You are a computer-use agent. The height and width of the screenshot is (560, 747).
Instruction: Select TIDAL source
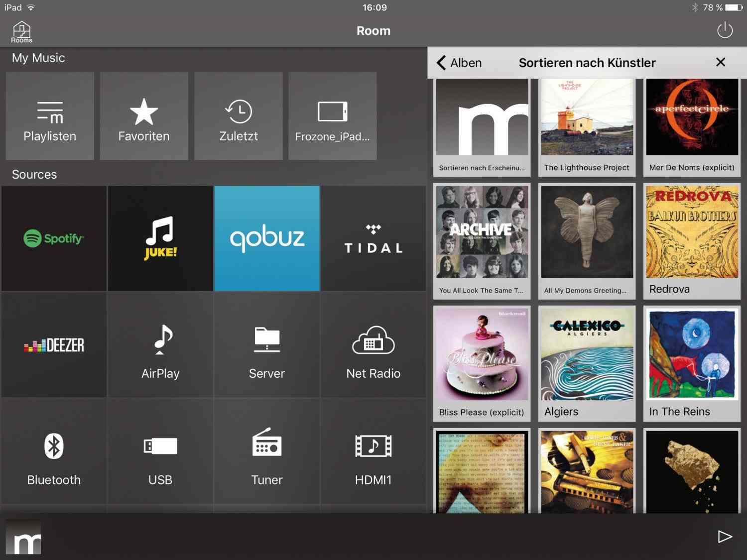point(373,238)
